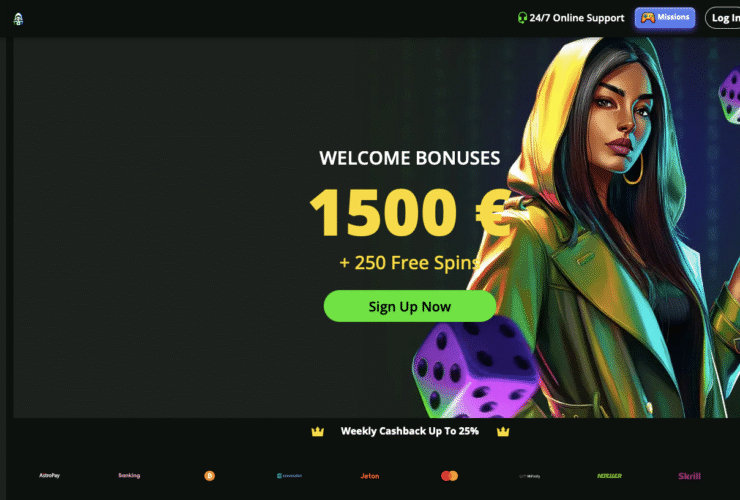Open Weekly Cashback Up To 25% link

(x=410, y=431)
